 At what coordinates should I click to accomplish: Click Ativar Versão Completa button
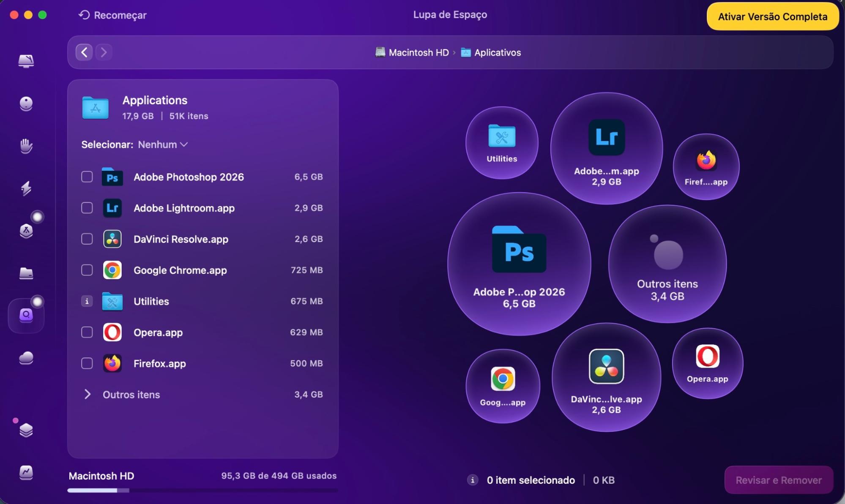point(772,16)
